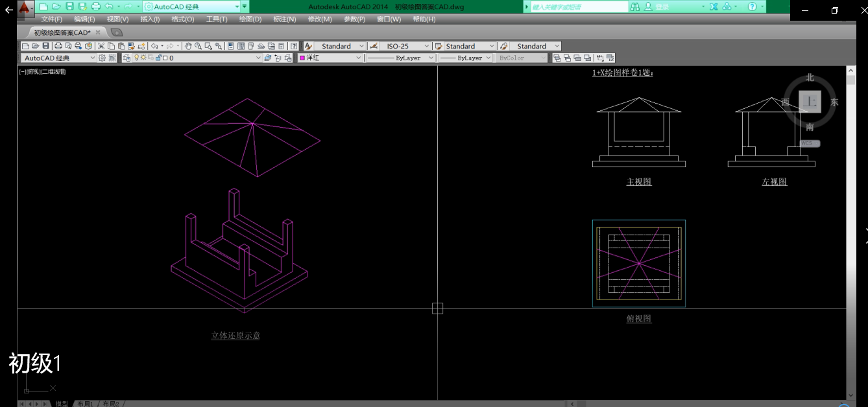Click the Open file folder icon
This screenshot has height=407, width=868.
click(x=35, y=46)
